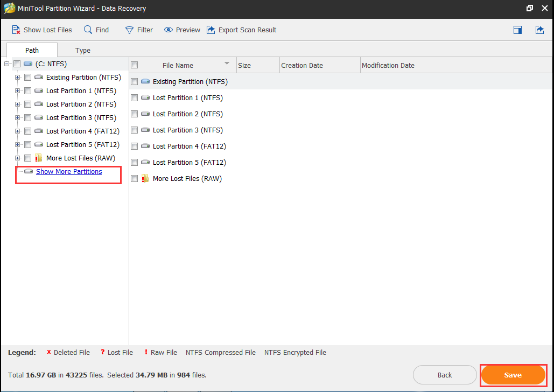554x392 pixels.
Task: Click the share/export icon at top right
Action: coord(539,30)
